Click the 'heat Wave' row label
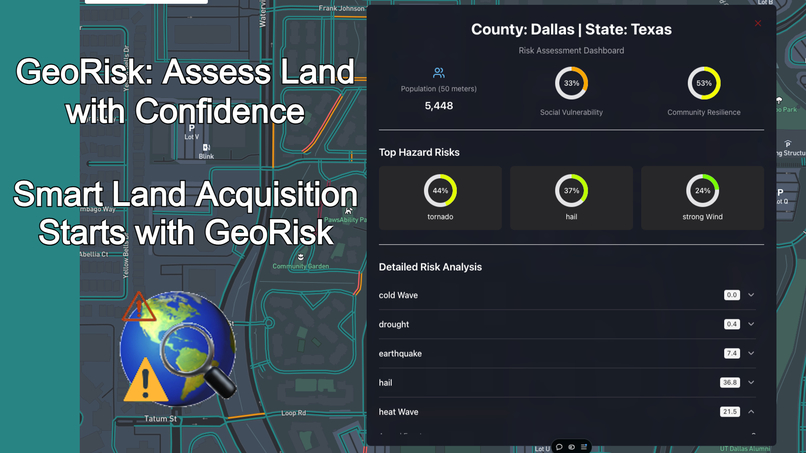The height and width of the screenshot is (453, 806). 398,412
